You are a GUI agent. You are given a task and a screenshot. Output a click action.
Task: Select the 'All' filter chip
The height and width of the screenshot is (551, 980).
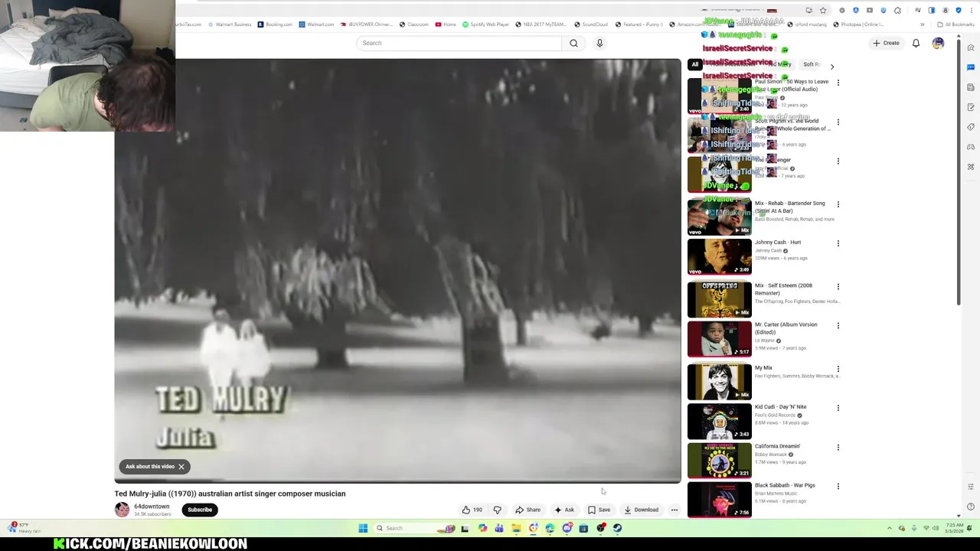point(694,64)
